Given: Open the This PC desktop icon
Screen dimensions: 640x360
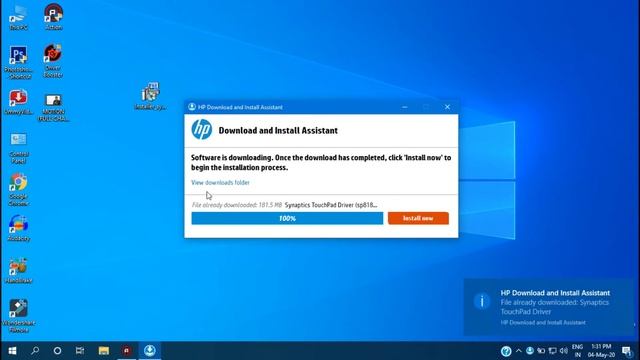Looking at the screenshot, I should point(18,18).
